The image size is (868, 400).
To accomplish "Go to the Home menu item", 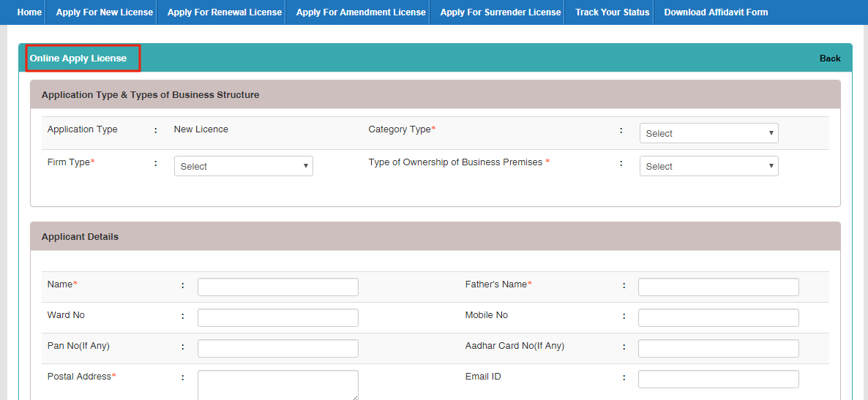I will [x=29, y=12].
